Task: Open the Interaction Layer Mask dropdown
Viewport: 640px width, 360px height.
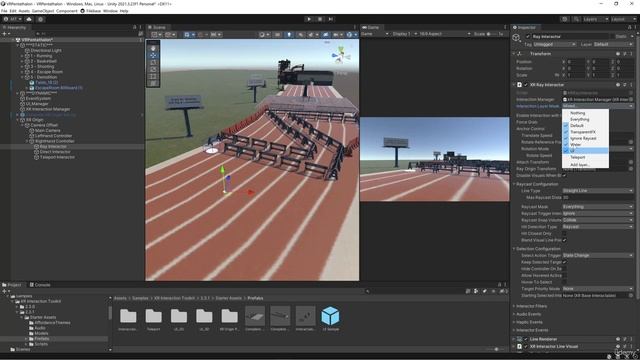Action: tap(598, 106)
